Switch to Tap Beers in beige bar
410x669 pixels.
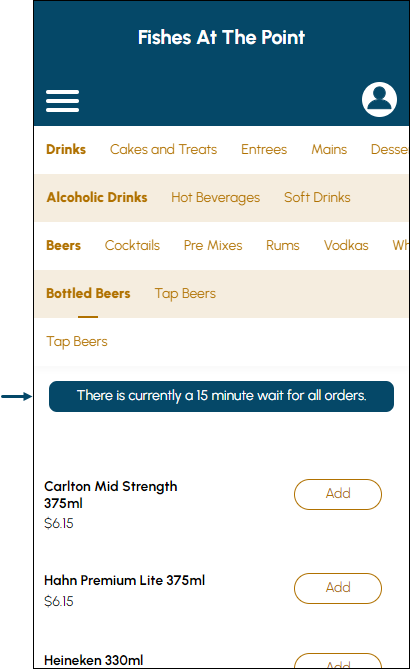click(x=185, y=294)
